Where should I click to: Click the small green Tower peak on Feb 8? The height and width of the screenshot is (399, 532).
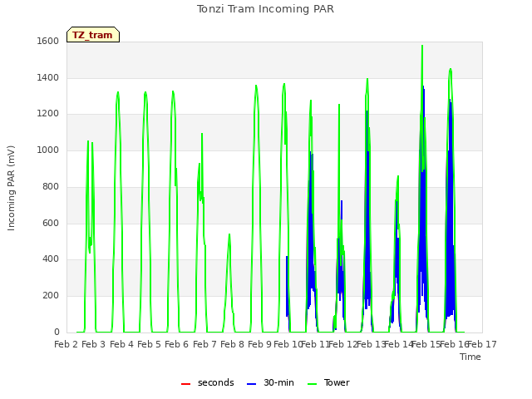(229, 234)
